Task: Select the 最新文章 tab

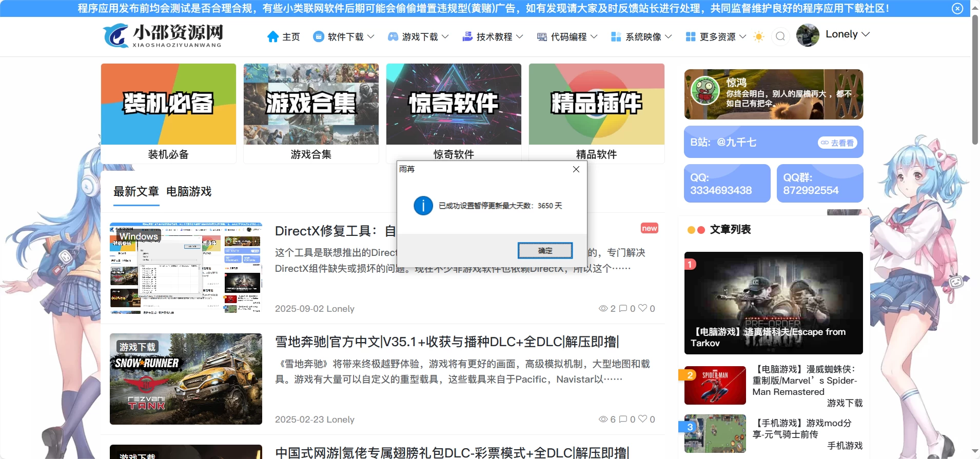Action: pos(136,192)
